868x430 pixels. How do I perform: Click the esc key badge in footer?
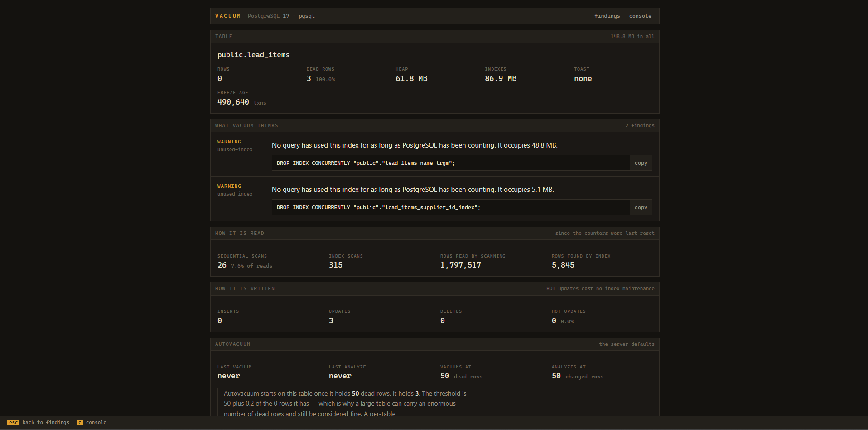13,422
